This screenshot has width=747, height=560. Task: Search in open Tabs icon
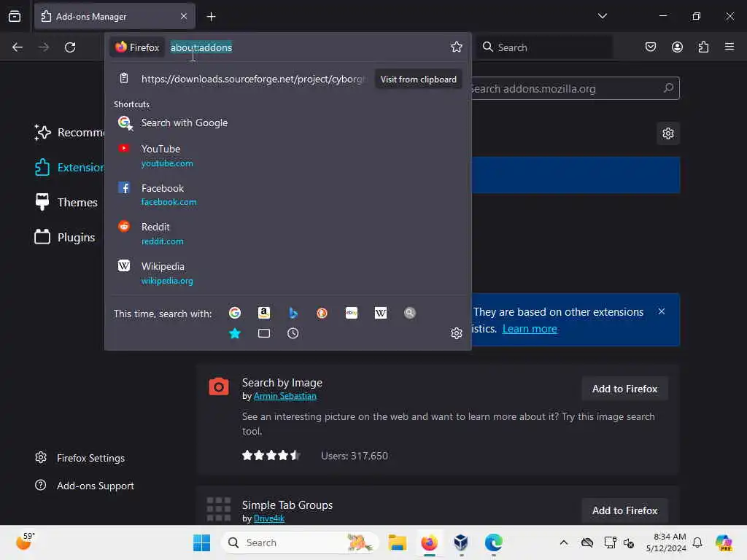(x=264, y=333)
